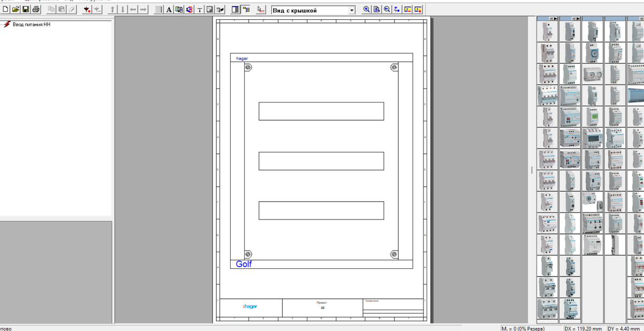Toggle the tree structure view icon

(x=246, y=10)
